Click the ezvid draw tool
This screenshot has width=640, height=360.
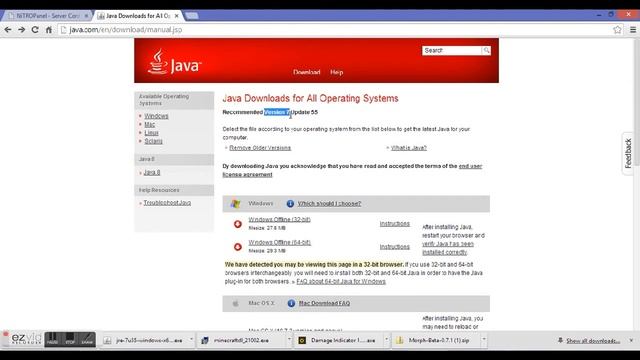pyautogui.click(x=87, y=339)
